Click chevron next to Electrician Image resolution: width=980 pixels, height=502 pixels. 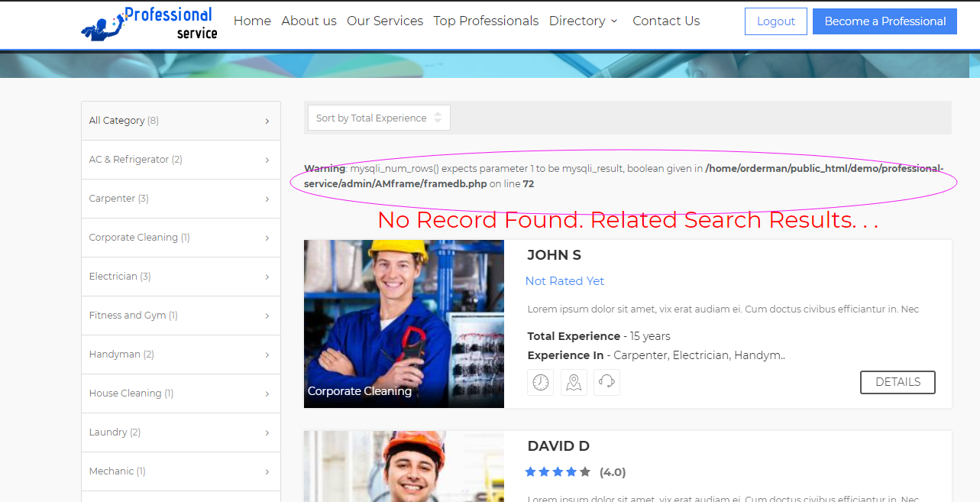(267, 277)
